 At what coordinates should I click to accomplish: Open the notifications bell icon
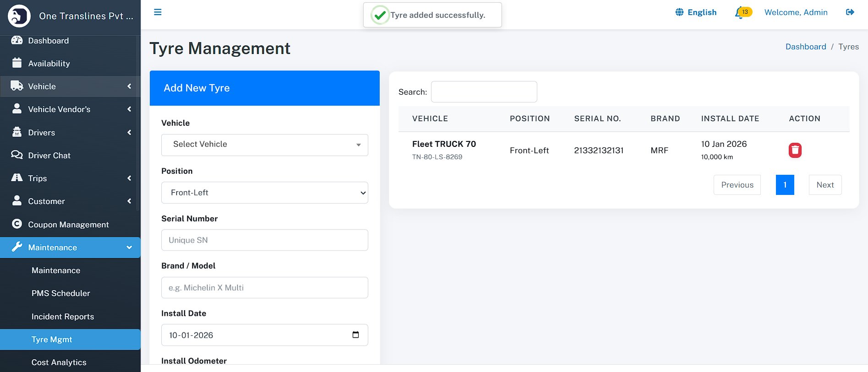point(740,13)
